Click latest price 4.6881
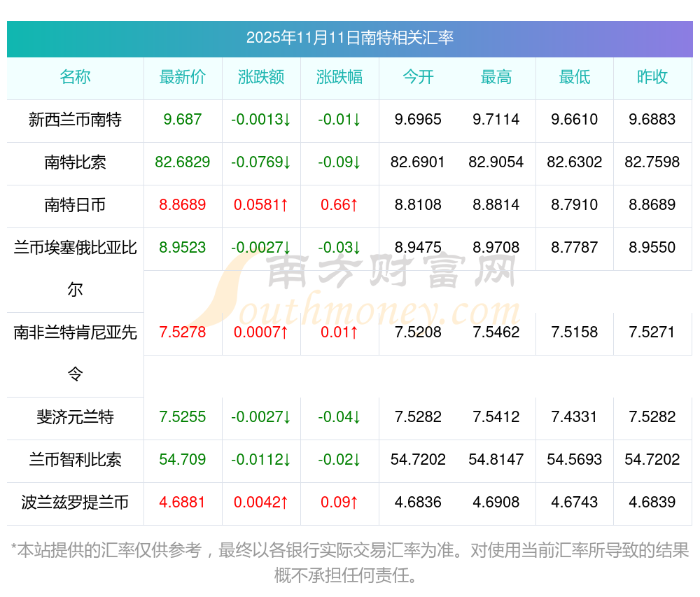The height and width of the screenshot is (597, 700). point(182,502)
